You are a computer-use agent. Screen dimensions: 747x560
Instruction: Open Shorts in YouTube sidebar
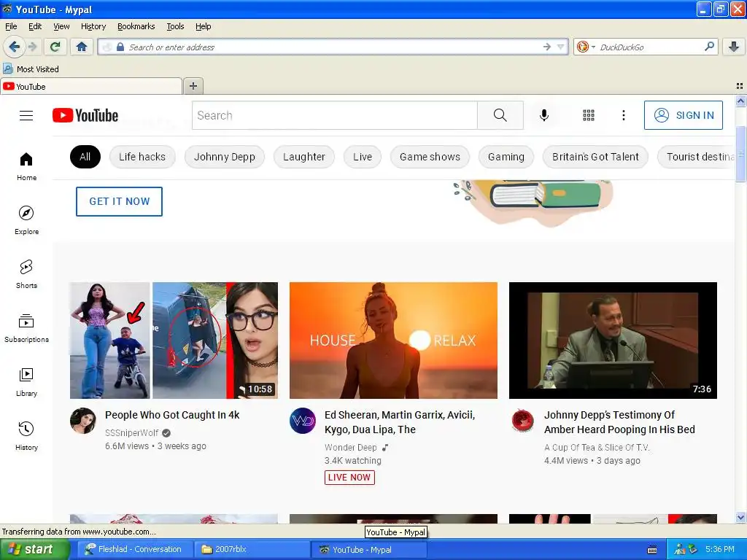(x=27, y=274)
